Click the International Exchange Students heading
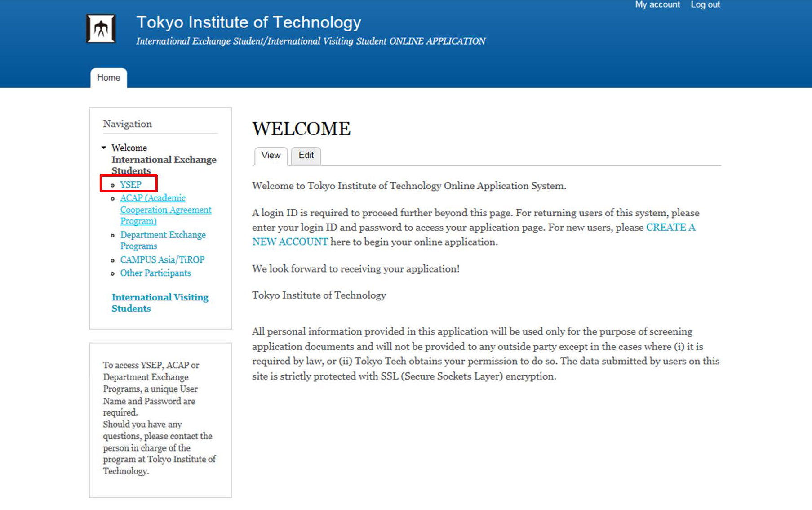Image resolution: width=812 pixels, height=510 pixels. pyautogui.click(x=164, y=165)
